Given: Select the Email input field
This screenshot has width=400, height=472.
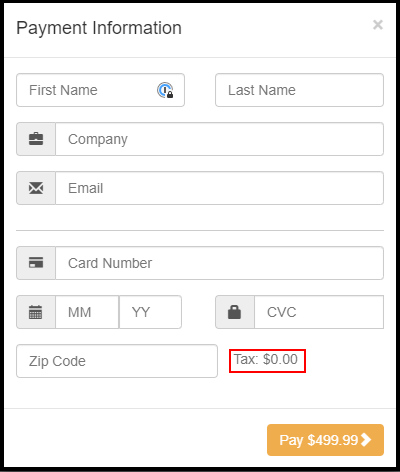Looking at the screenshot, I should 219,188.
